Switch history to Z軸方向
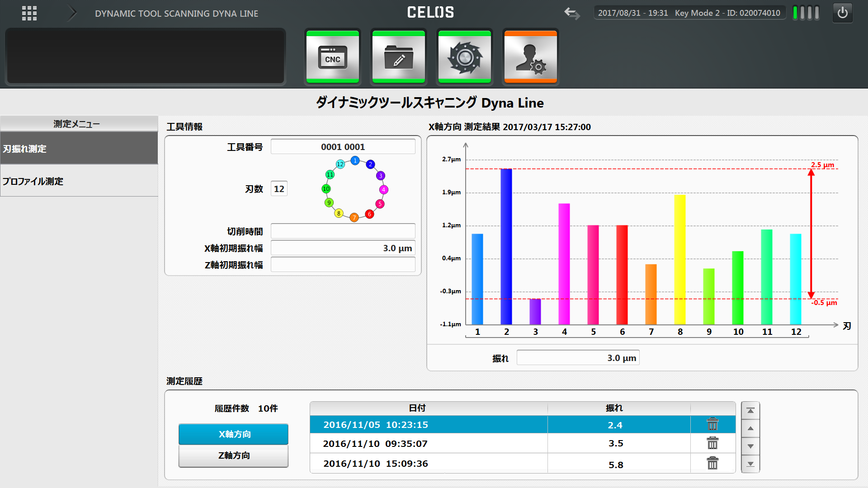 (x=233, y=456)
